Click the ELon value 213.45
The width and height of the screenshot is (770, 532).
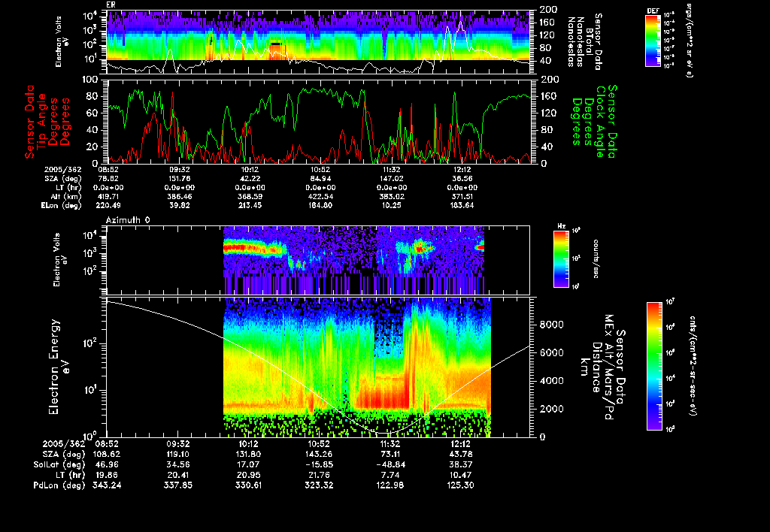[250, 205]
